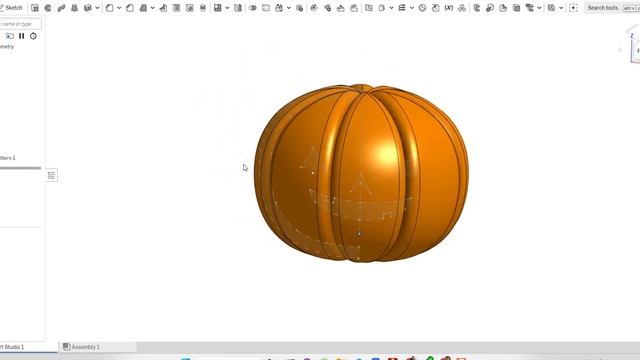Select the Thicken tool

(87, 8)
